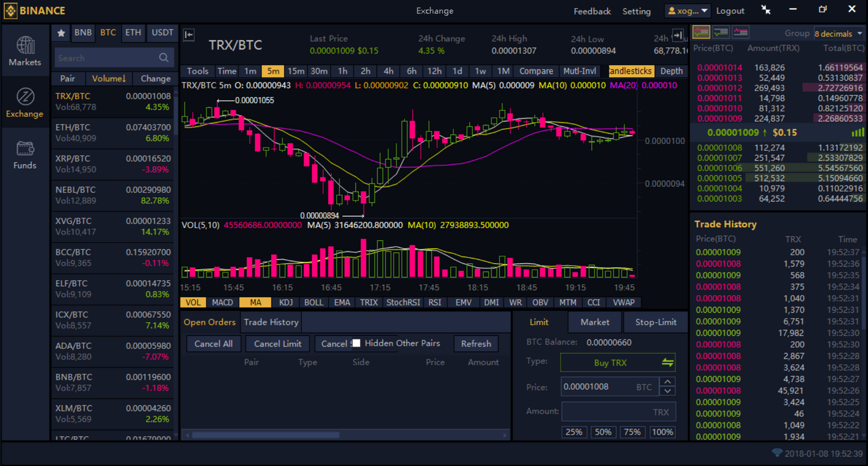Select the 1h chart interval
868x466 pixels.
click(x=342, y=71)
